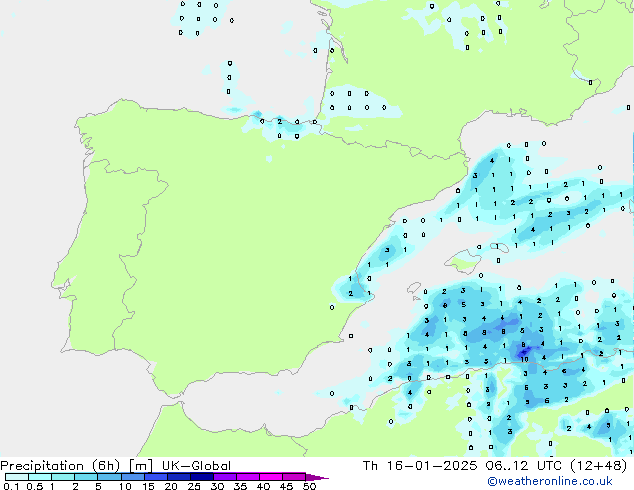Select the "25" legend scale label
The height and width of the screenshot is (490, 634).
click(x=194, y=486)
